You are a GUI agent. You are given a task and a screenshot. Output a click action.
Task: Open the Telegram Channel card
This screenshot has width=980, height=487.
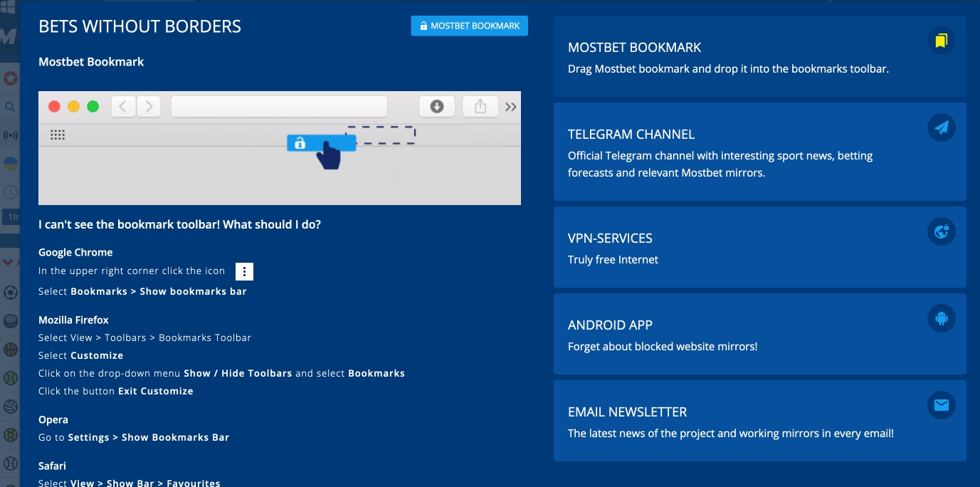pos(759,152)
